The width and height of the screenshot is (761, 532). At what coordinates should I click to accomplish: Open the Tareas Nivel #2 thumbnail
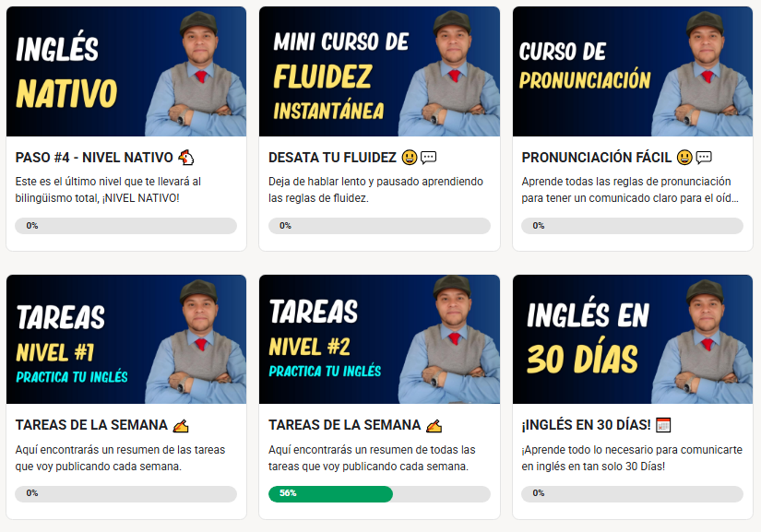[x=379, y=339]
